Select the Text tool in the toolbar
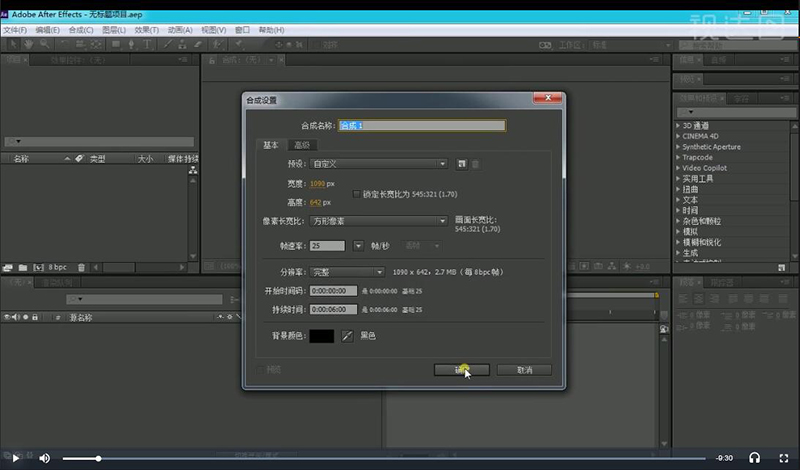This screenshot has width=800, height=470. [x=149, y=44]
